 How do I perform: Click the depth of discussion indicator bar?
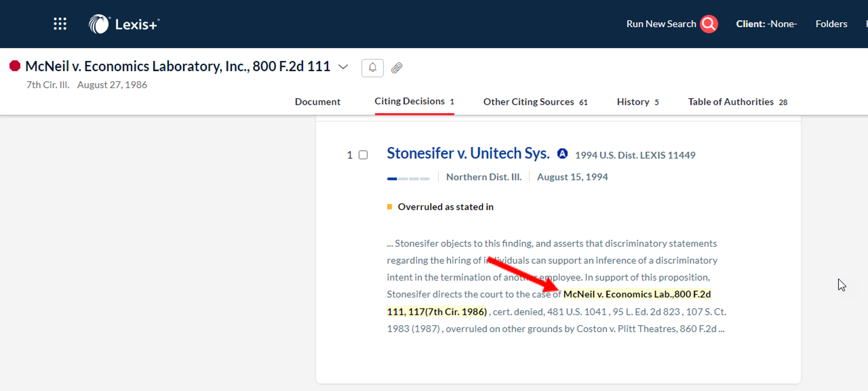point(408,178)
